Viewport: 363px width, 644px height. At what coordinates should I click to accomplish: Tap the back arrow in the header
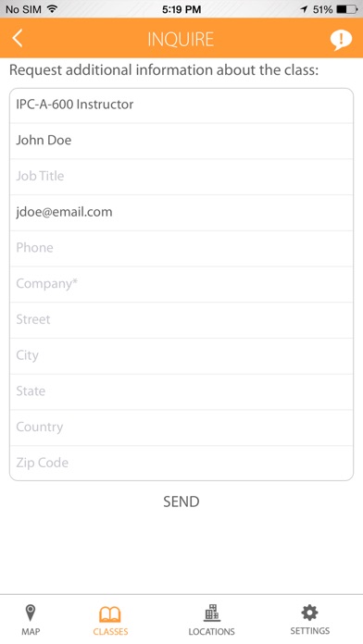pyautogui.click(x=18, y=39)
